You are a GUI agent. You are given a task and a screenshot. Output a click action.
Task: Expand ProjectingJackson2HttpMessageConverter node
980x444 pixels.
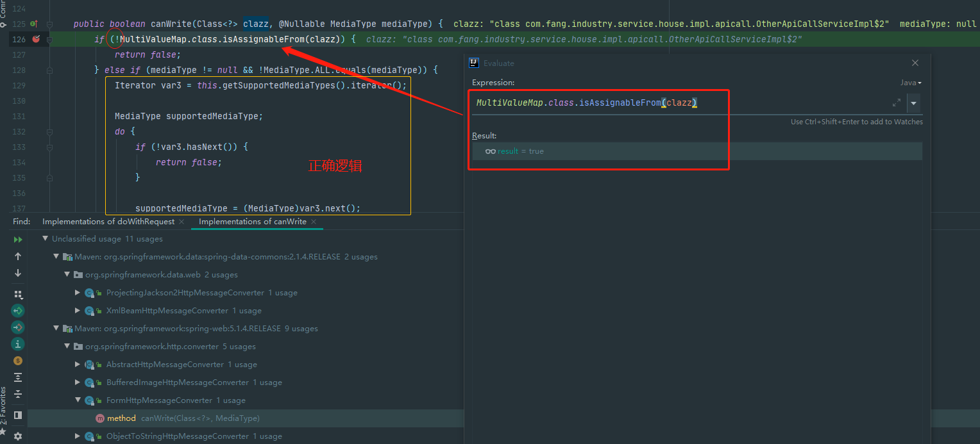tap(78, 293)
